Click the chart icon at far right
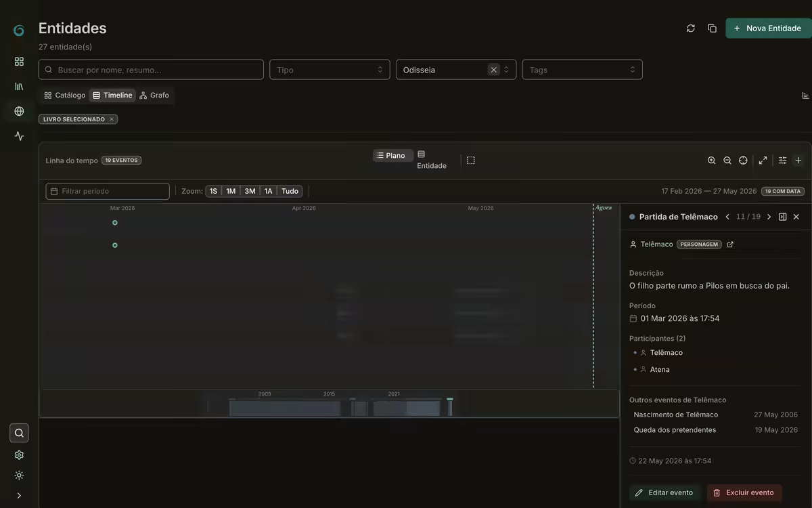This screenshot has width=812, height=508. click(805, 96)
